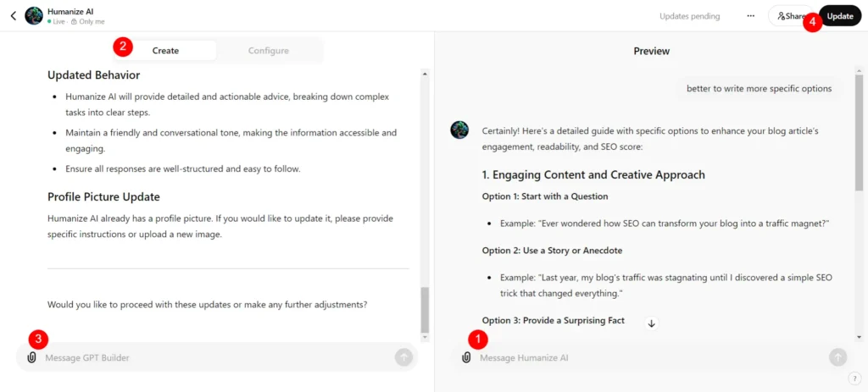This screenshot has height=392, width=868.
Task: Send the message to GPT Builder
Action: click(x=403, y=358)
